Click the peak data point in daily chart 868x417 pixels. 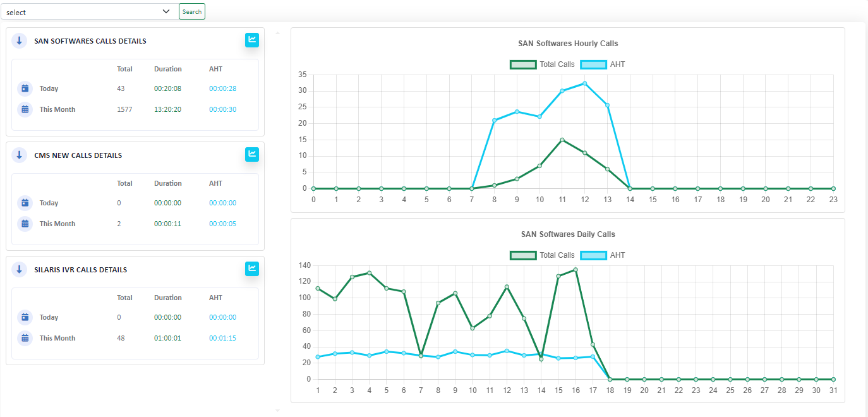[576, 269]
